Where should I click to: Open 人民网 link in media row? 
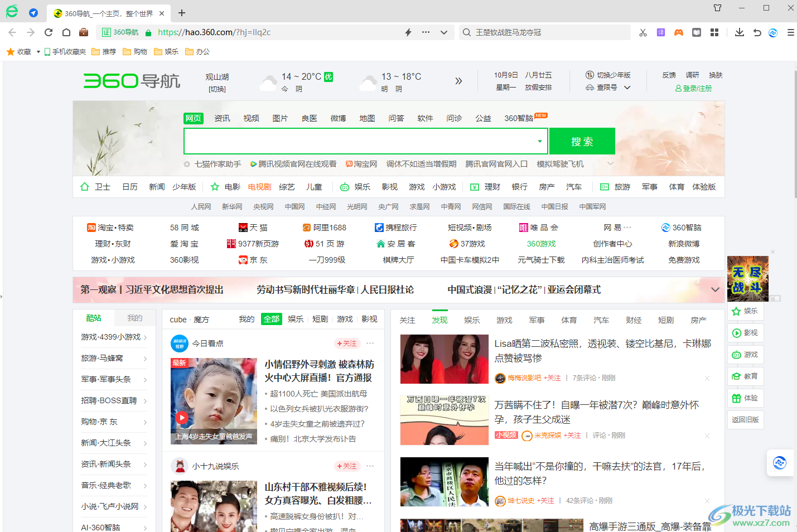pyautogui.click(x=201, y=207)
